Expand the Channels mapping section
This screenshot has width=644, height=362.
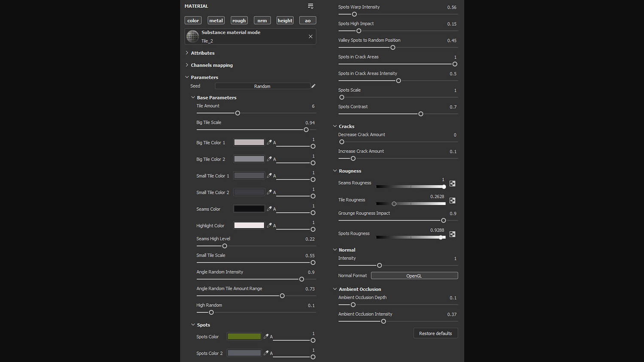pyautogui.click(x=211, y=65)
